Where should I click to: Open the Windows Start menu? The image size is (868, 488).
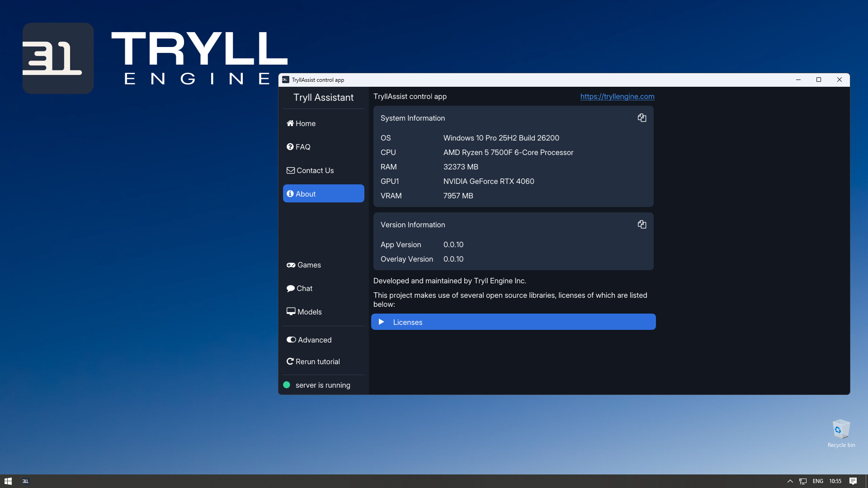tap(8, 481)
